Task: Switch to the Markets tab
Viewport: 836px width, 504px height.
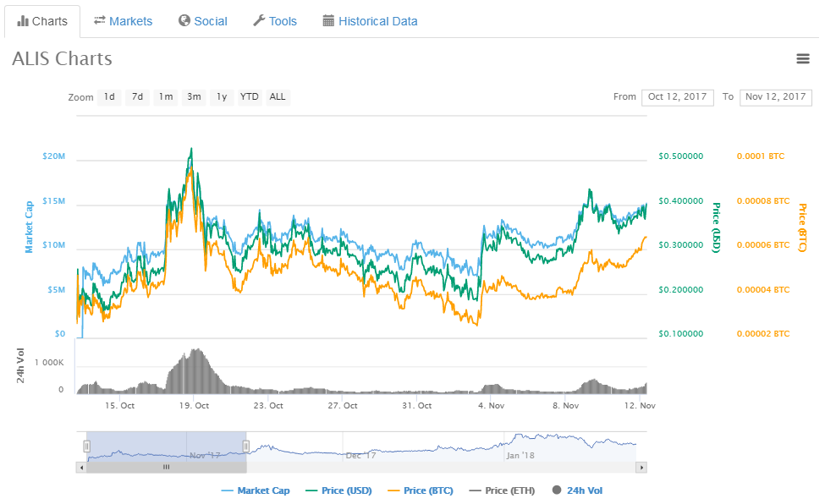Action: click(124, 21)
